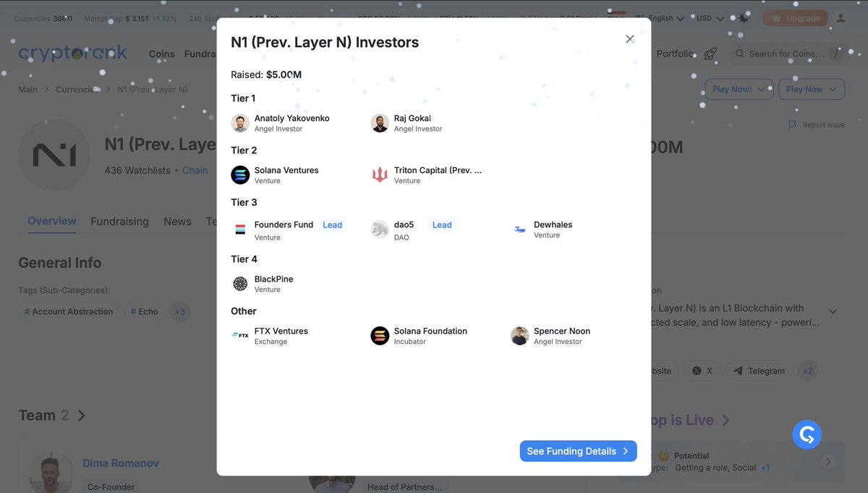This screenshot has height=493, width=868.
Task: Focus the Search for Coins field
Action: pos(788,54)
